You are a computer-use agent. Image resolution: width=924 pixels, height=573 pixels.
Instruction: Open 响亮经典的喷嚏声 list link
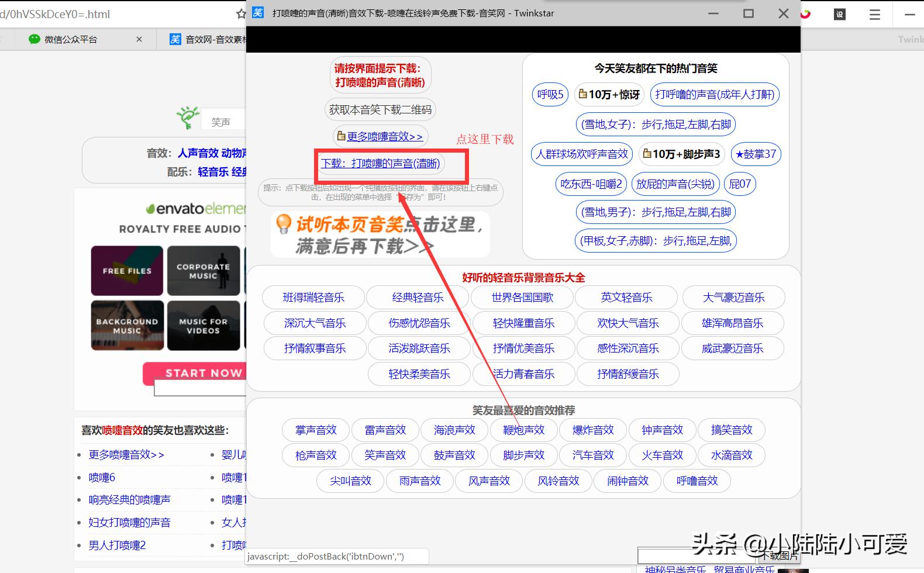click(129, 500)
